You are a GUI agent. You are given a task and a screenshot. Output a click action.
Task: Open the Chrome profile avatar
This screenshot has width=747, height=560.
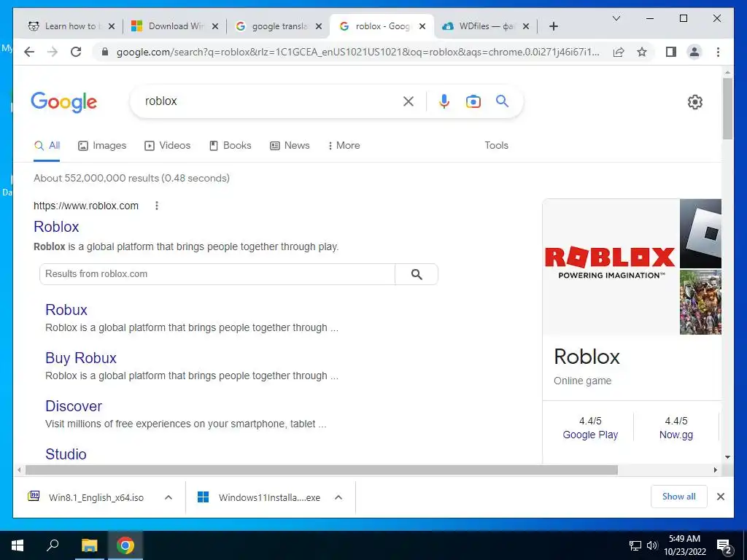[694, 52]
